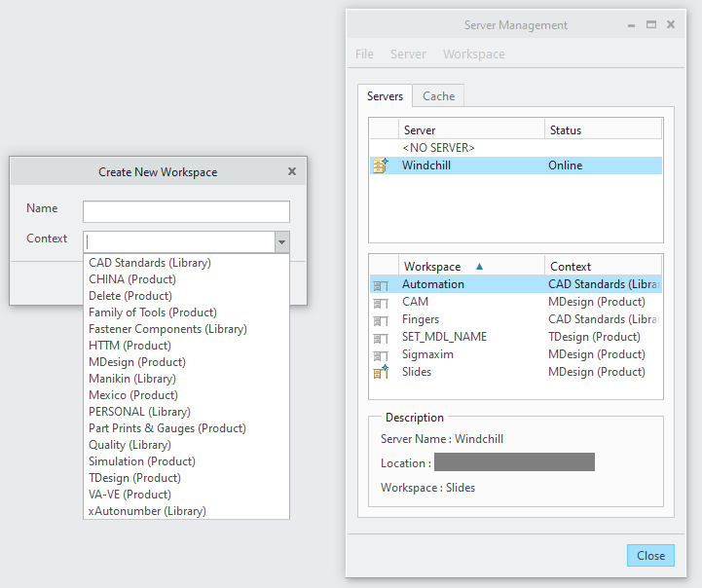Image resolution: width=702 pixels, height=588 pixels.
Task: Select Fastener Components (Library) option
Action: [x=167, y=329]
